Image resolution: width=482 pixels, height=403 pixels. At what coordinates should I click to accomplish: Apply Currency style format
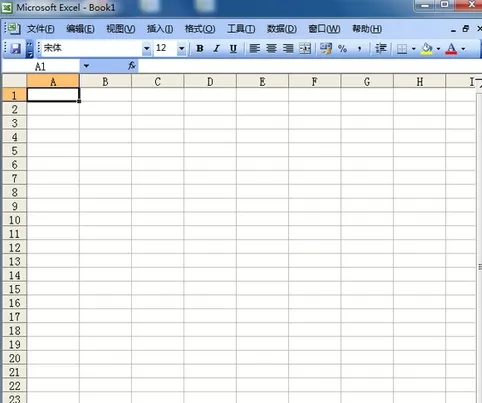click(326, 49)
